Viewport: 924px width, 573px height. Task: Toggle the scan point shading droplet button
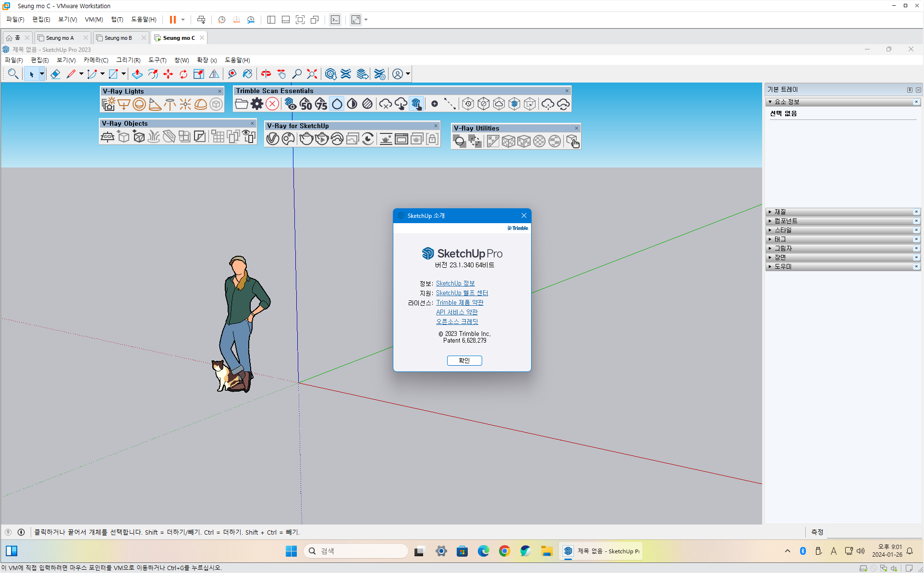coord(337,104)
